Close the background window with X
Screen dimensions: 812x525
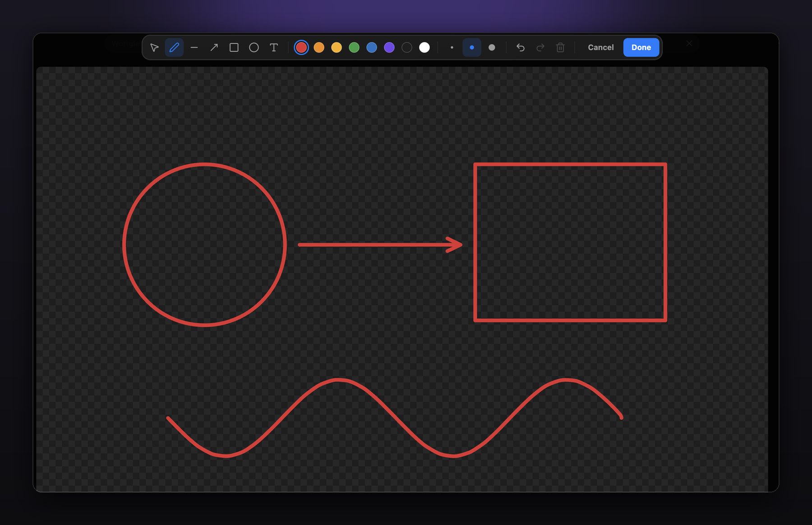click(689, 44)
